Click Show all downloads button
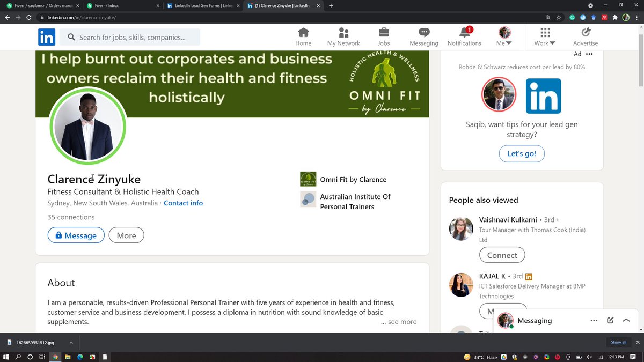The width and height of the screenshot is (644, 362). [x=618, y=342]
